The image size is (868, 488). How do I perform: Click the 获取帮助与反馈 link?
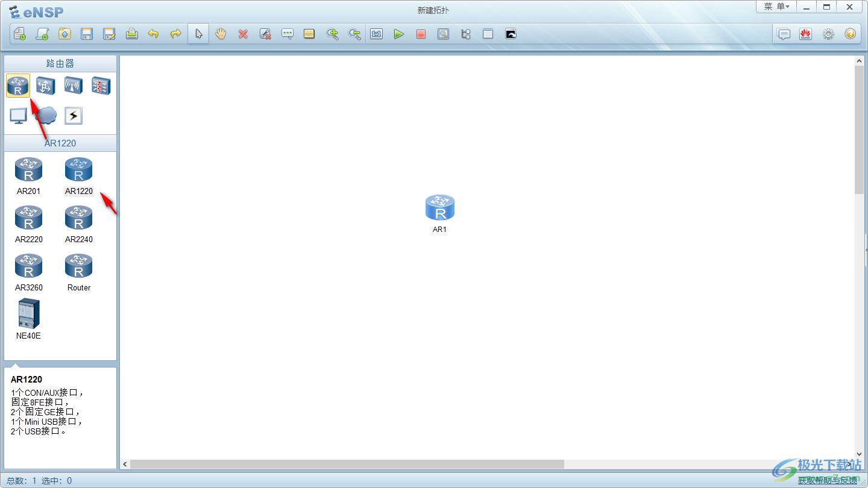(x=828, y=480)
